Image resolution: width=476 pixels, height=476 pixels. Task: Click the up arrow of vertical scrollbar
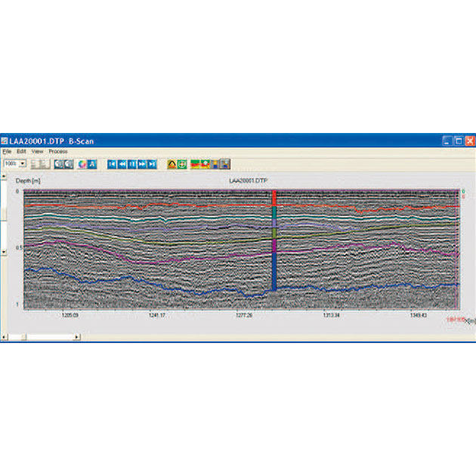(x=3, y=175)
